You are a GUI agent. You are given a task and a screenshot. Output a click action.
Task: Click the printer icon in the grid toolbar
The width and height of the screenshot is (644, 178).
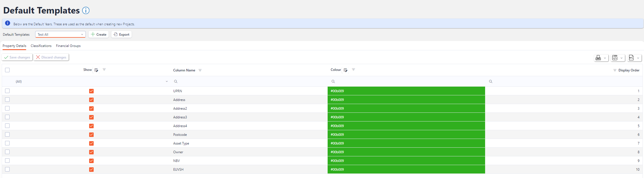click(598, 58)
